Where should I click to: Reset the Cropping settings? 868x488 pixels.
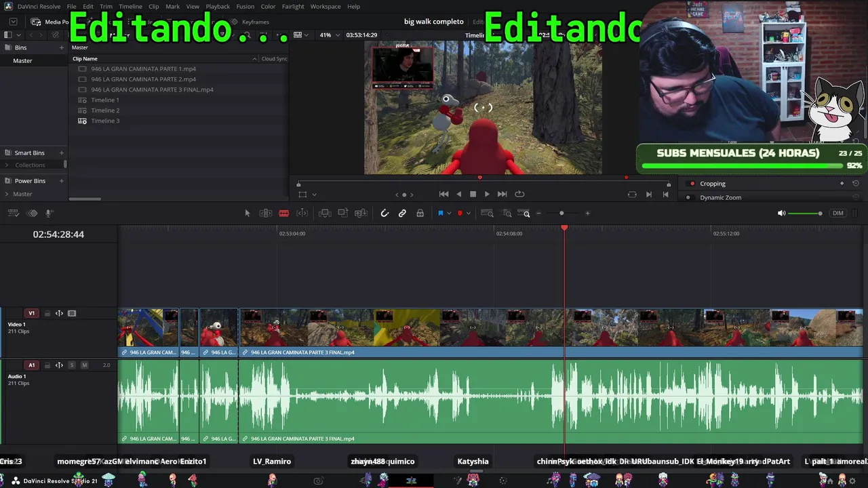pyautogui.click(x=856, y=184)
